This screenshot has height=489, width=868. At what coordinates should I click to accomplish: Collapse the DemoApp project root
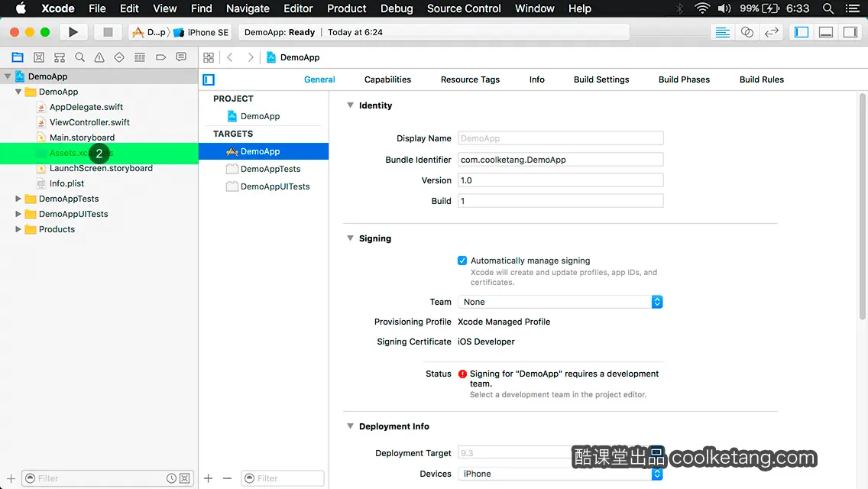8,76
